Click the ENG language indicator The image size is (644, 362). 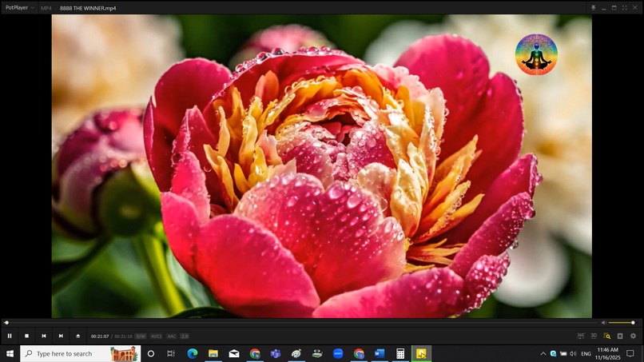click(586, 354)
